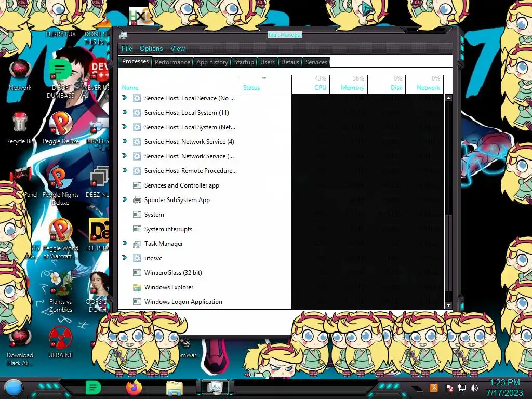532x399 pixels.
Task: Sort by the Network column header
Action: point(425,85)
